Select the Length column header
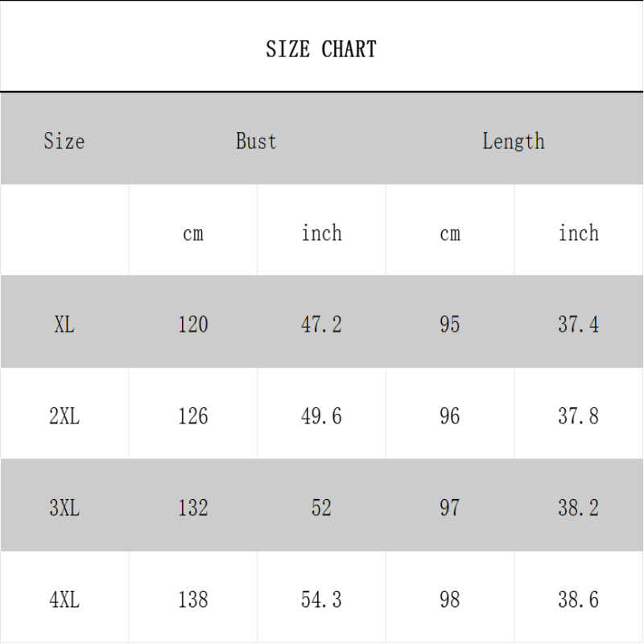644x644 pixels. pyautogui.click(x=514, y=142)
